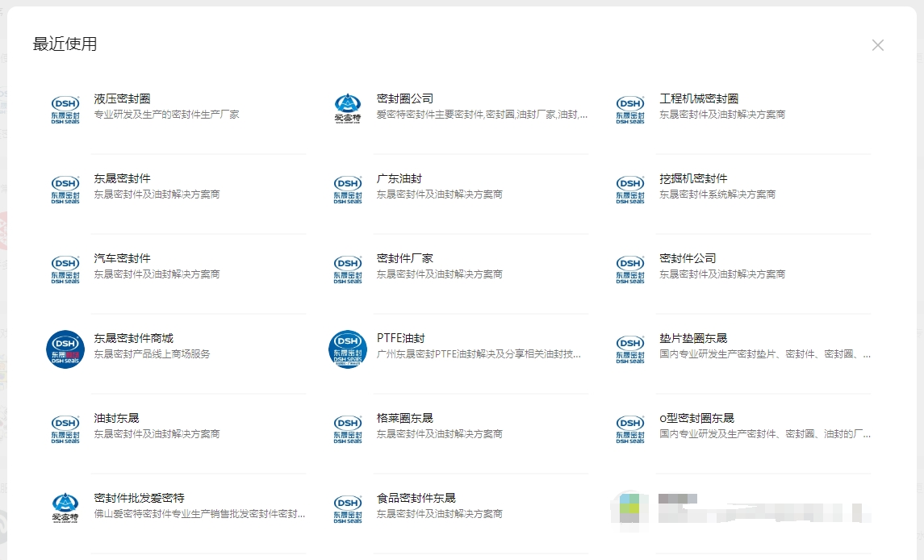
Task: Click the 爱密特 logo beside 密封圈公司
Action: click(x=347, y=107)
